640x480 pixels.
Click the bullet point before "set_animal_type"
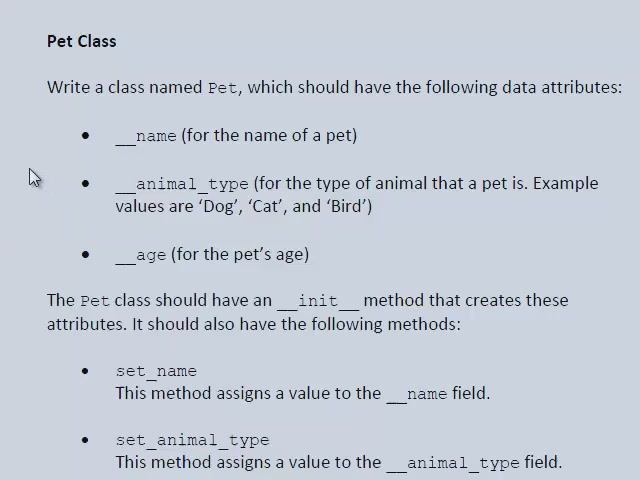86,440
